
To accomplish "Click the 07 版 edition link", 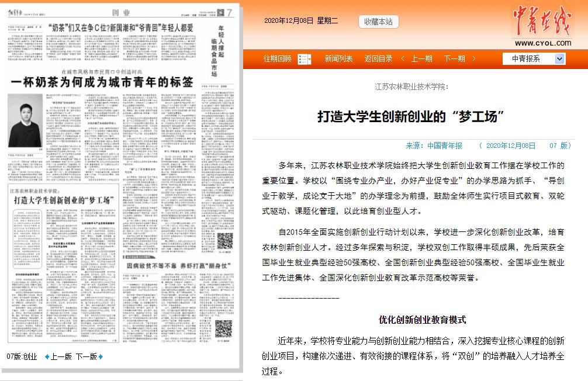I will tap(558, 146).
